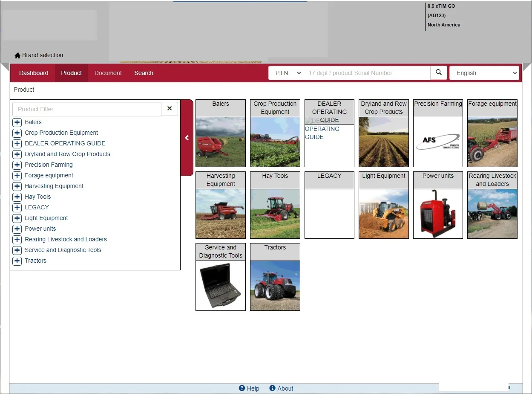Open the Power units engine thumbnail
The width and height of the screenshot is (532, 394).
click(x=438, y=214)
